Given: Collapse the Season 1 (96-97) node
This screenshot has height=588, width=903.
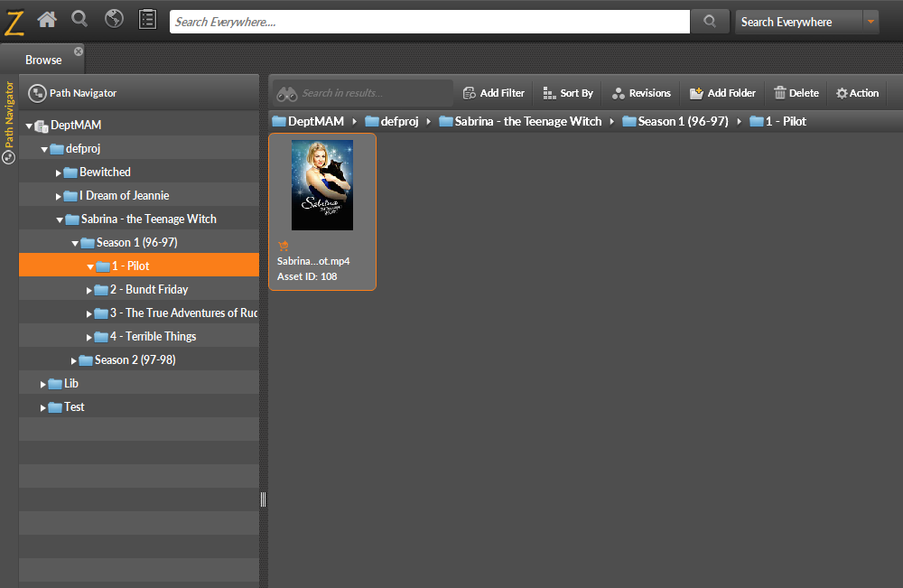Looking at the screenshot, I should pyautogui.click(x=75, y=244).
